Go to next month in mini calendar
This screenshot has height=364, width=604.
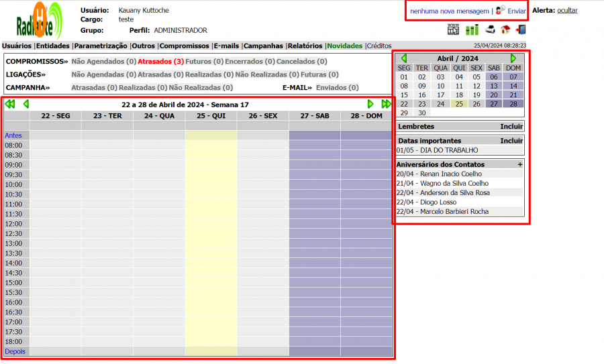pyautogui.click(x=513, y=58)
